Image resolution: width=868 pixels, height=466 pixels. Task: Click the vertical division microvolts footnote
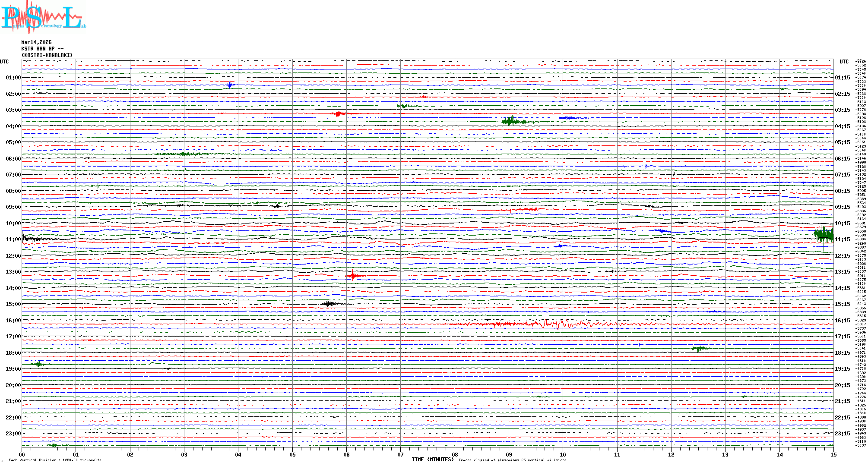click(x=55, y=460)
